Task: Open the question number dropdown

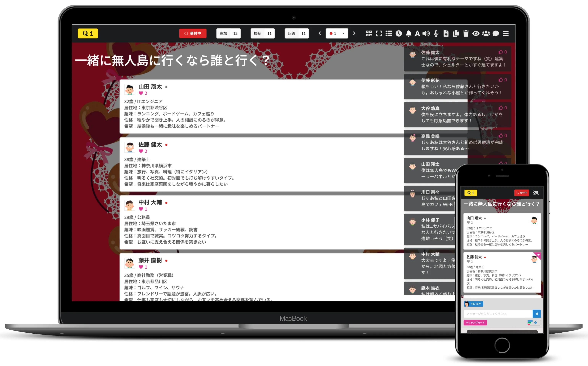Action: [343, 34]
